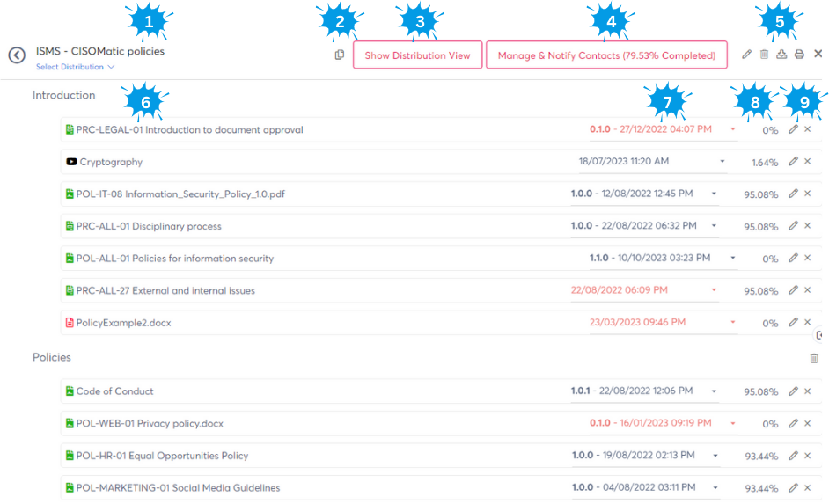The height and width of the screenshot is (504, 829).
Task: Close the distribution view with header X
Action: (818, 54)
